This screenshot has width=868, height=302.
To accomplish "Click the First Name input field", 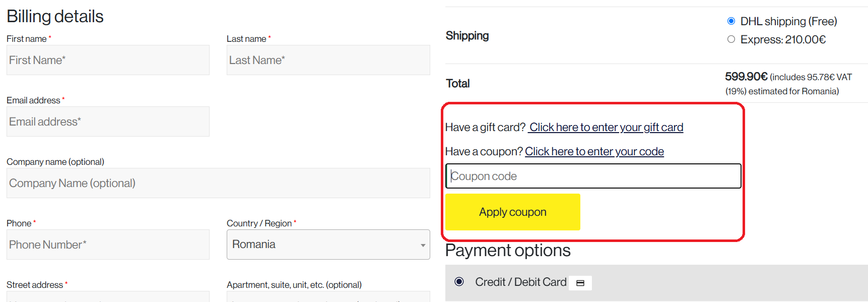I will pos(108,60).
